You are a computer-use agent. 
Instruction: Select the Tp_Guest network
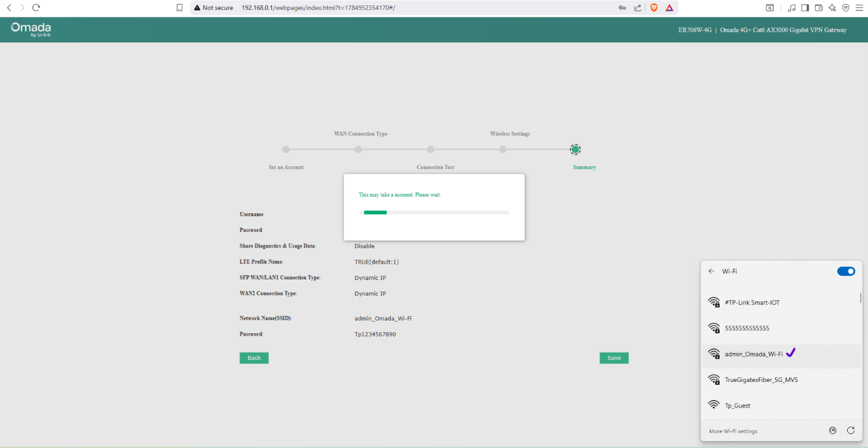point(781,405)
